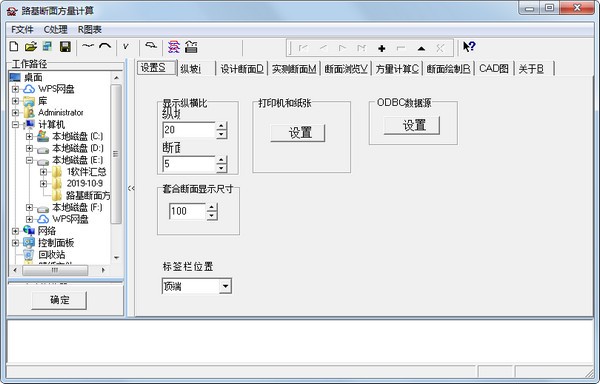Image resolution: width=600 pixels, height=384 pixels.
Task: Switch to the 实测断面M tab
Action: click(x=294, y=69)
